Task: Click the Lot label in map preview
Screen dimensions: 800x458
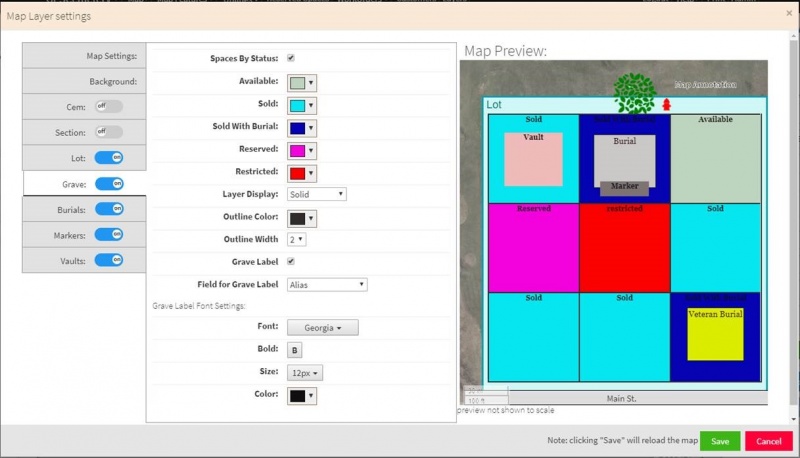Action: tap(493, 105)
